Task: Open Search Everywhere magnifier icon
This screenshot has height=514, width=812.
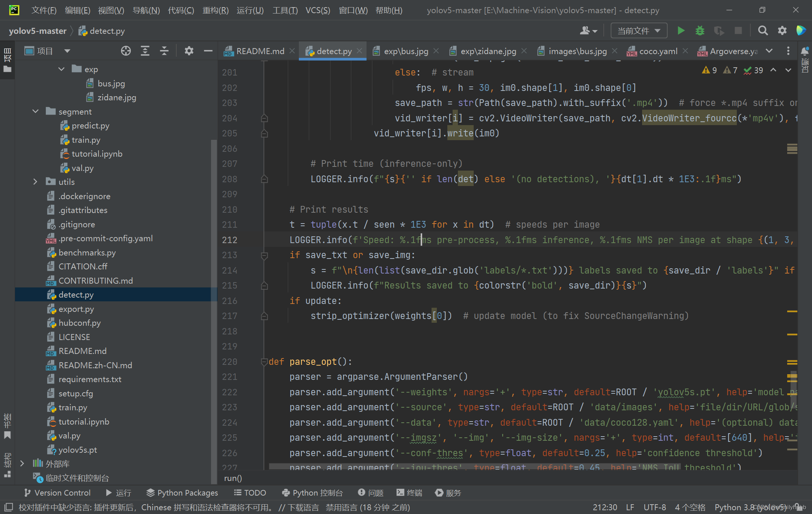Action: coord(763,30)
